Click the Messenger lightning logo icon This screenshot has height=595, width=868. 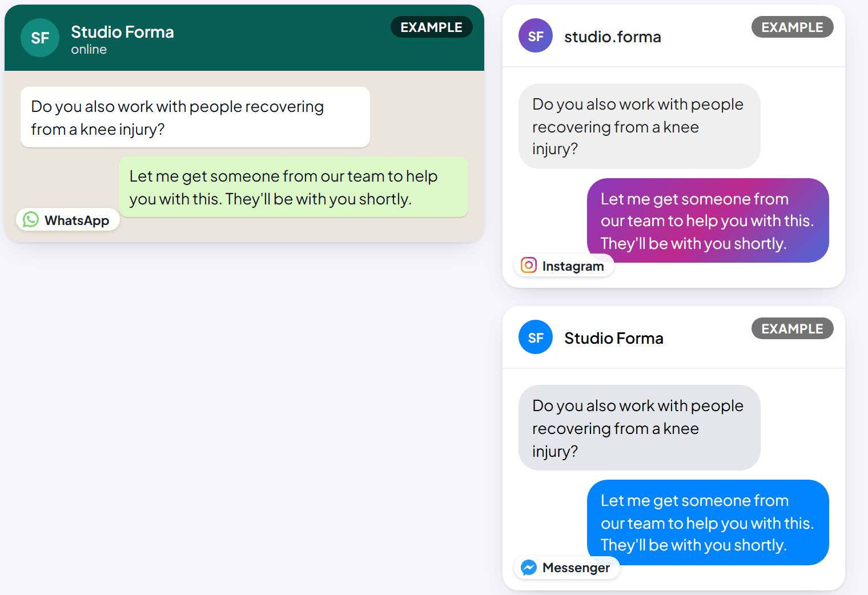click(x=529, y=568)
